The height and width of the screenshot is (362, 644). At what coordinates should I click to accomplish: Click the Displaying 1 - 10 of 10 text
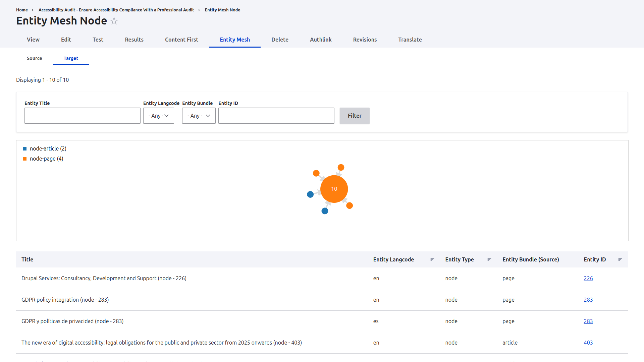[43, 80]
